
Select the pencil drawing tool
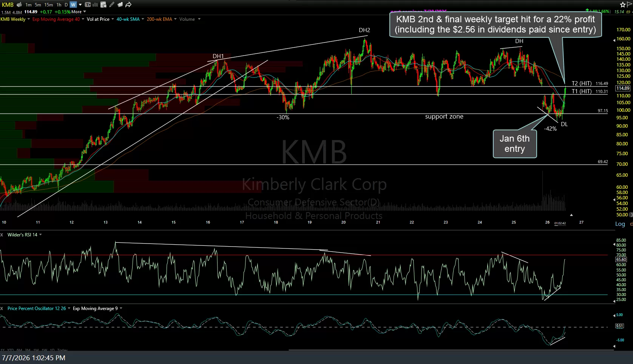[x=111, y=5]
